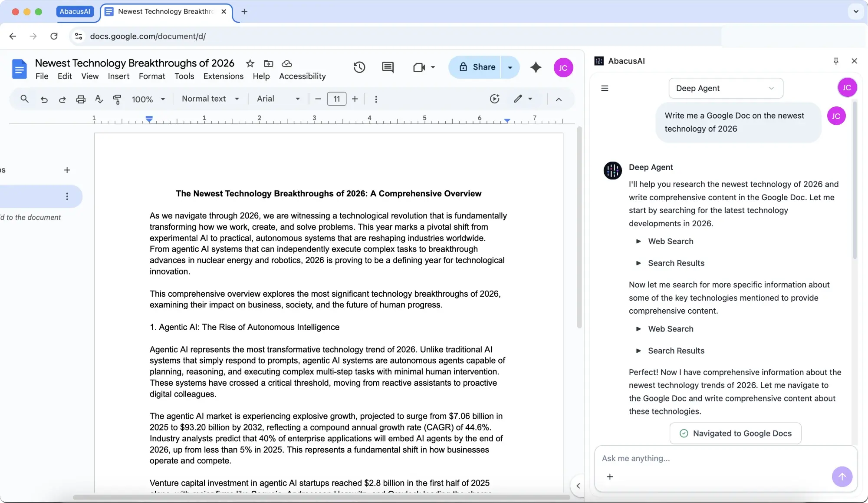Viewport: 868px width, 503px height.
Task: Hide the toolbar menus with chevron
Action: [x=559, y=99]
